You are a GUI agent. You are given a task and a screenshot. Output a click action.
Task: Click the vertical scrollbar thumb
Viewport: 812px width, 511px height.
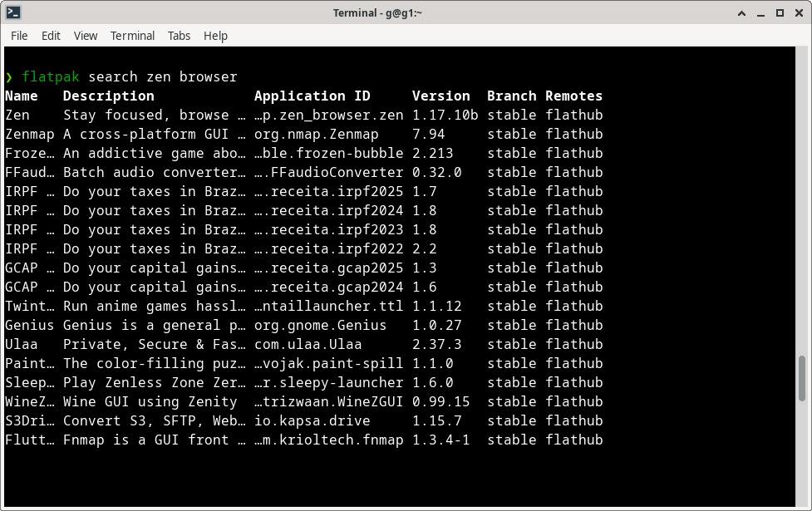click(x=802, y=378)
